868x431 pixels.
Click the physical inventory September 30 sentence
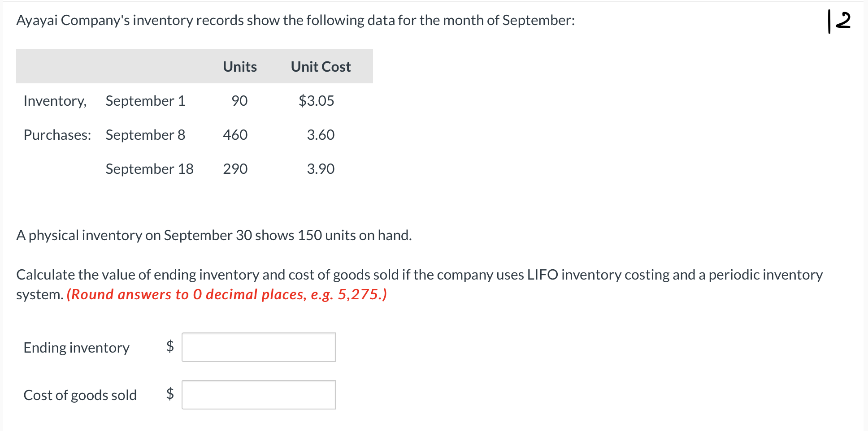click(x=214, y=235)
